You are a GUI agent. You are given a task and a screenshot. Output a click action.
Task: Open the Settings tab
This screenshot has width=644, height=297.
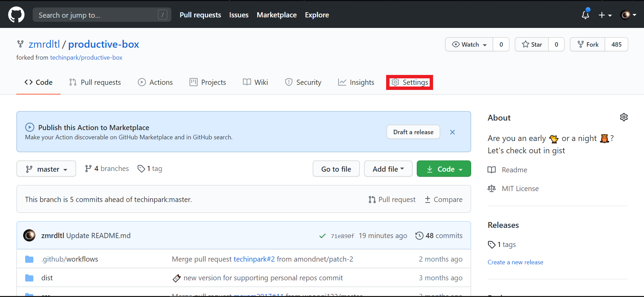tap(410, 82)
